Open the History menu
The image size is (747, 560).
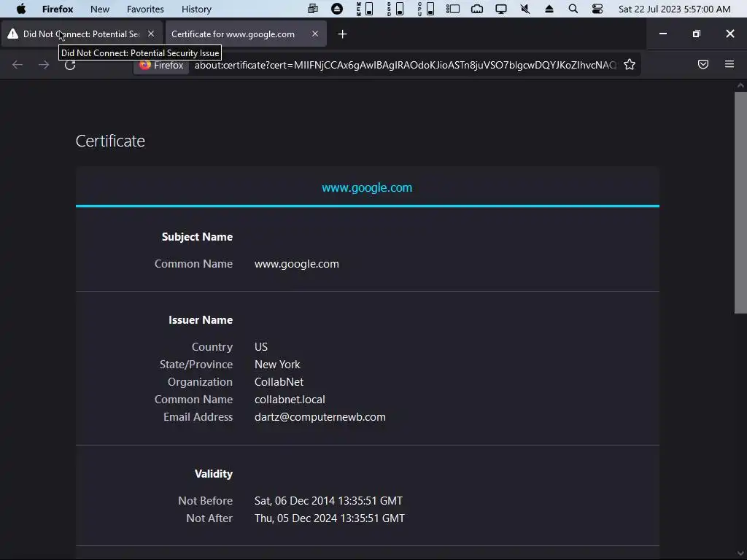pos(196,9)
